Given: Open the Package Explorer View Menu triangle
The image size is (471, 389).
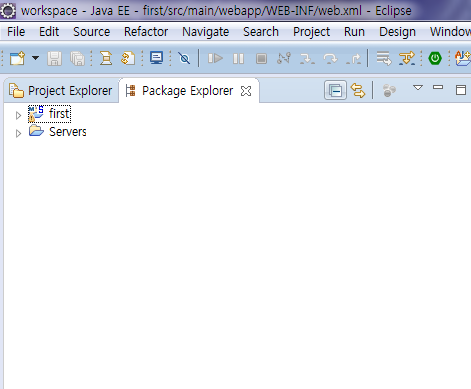Looking at the screenshot, I should [418, 88].
